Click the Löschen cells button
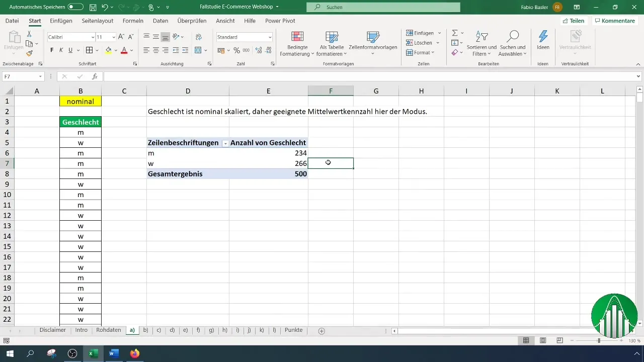 click(423, 43)
